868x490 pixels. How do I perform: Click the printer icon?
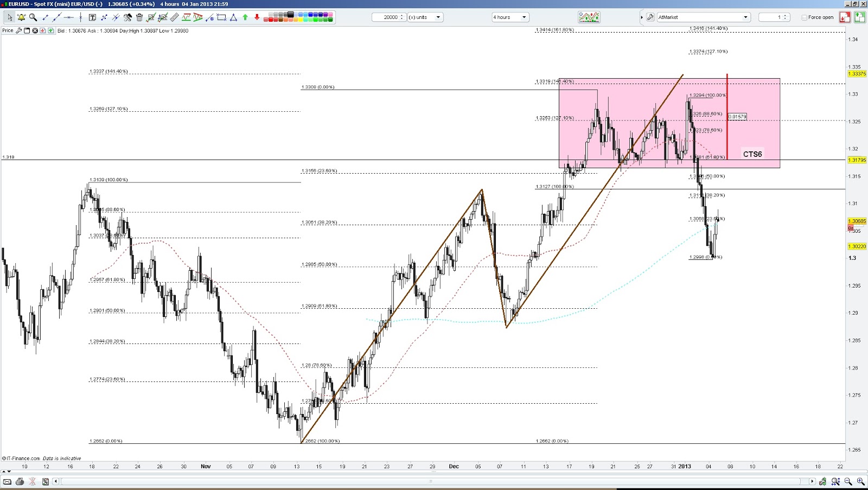(x=20, y=481)
